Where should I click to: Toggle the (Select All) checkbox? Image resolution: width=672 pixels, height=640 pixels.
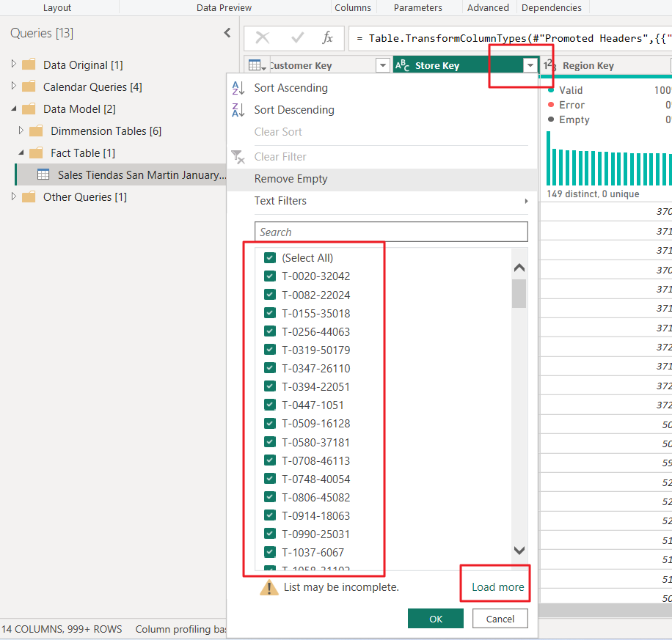270,258
